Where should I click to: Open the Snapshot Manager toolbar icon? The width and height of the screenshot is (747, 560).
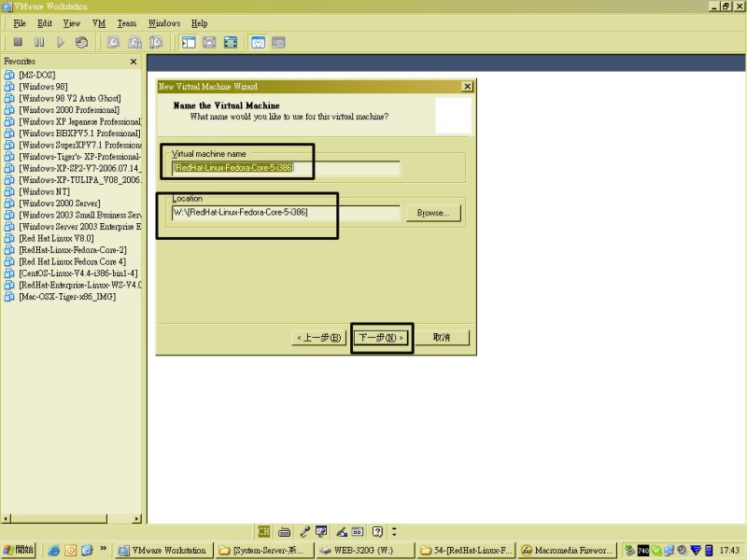(x=156, y=42)
